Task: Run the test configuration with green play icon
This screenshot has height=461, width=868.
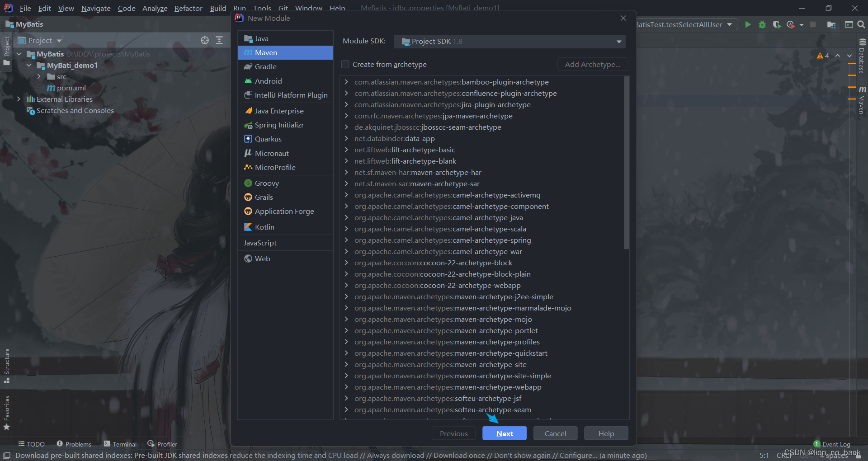Action: tap(748, 24)
